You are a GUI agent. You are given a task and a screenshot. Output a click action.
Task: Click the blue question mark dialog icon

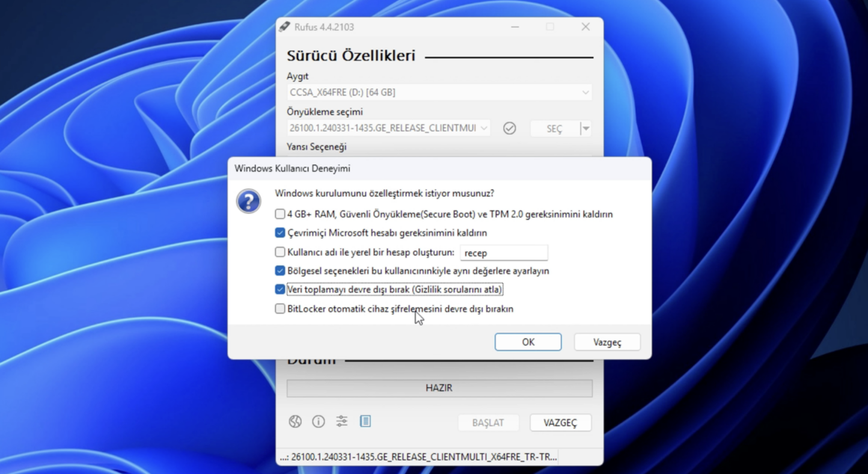[x=248, y=201]
